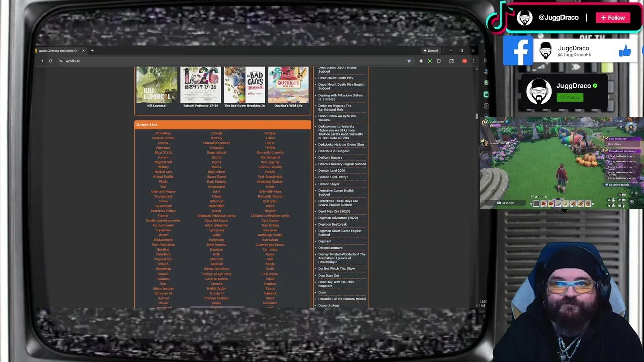Open Digimon Beatbreak link

click(333, 224)
